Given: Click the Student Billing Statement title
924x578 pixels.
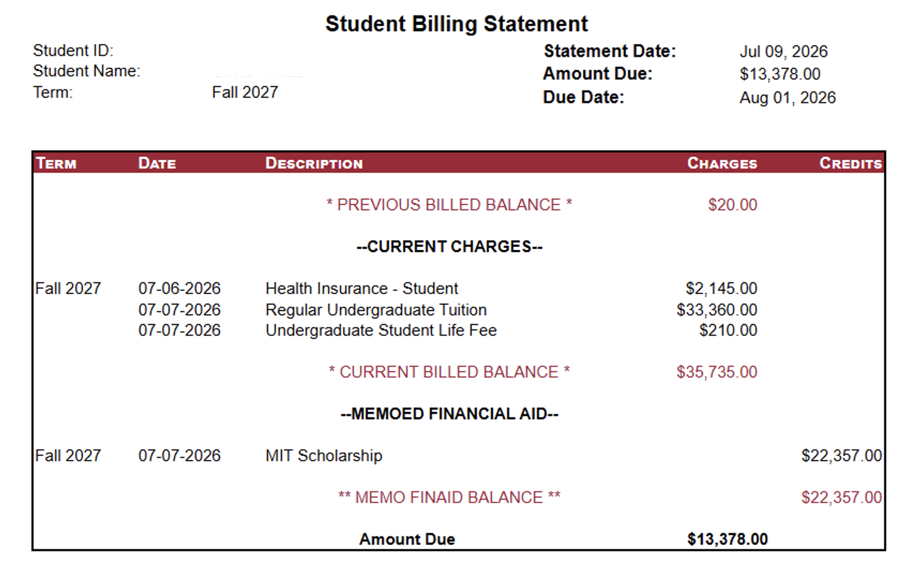Looking at the screenshot, I should 456,24.
